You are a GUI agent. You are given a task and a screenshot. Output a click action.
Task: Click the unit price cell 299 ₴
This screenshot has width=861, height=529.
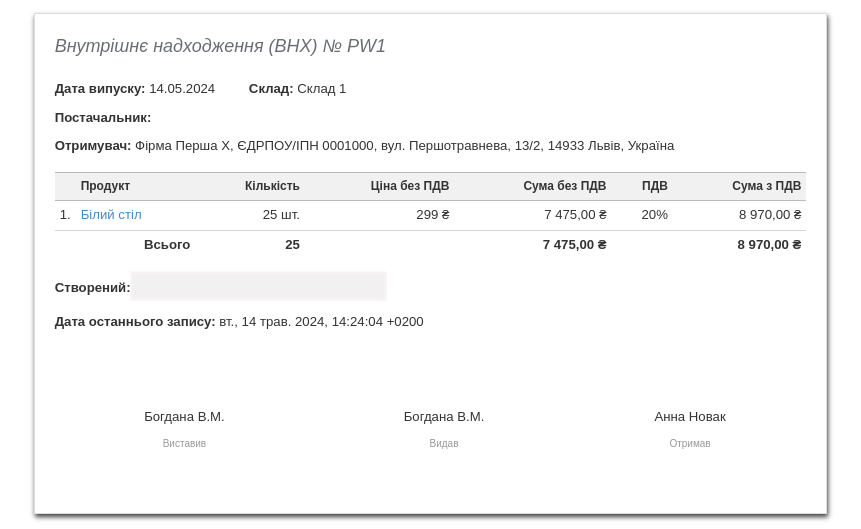[432, 215]
